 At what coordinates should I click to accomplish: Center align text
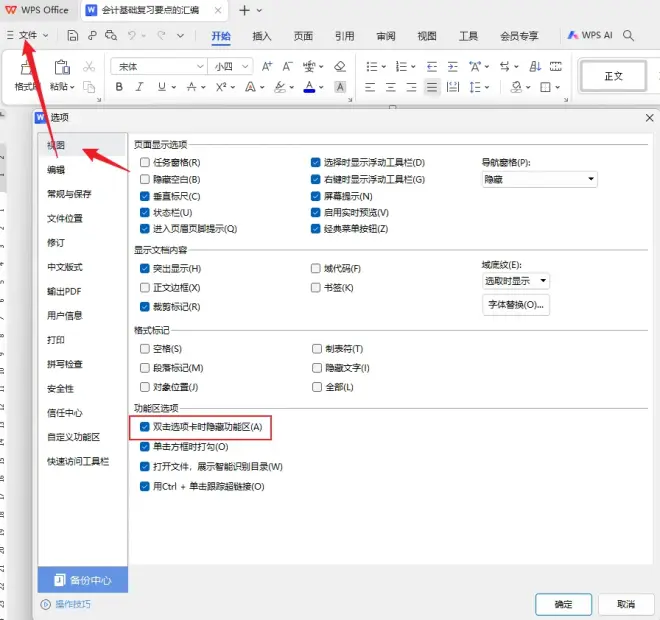point(391,87)
